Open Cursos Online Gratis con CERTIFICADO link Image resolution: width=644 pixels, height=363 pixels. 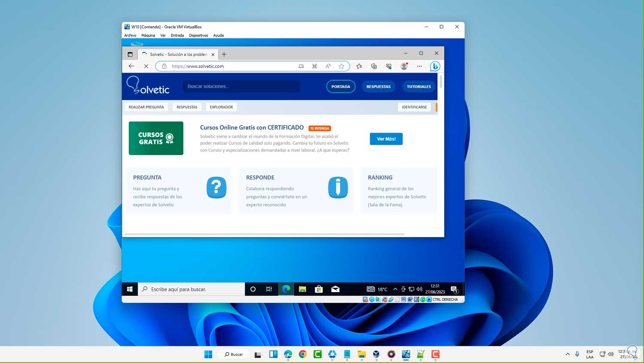click(x=252, y=128)
